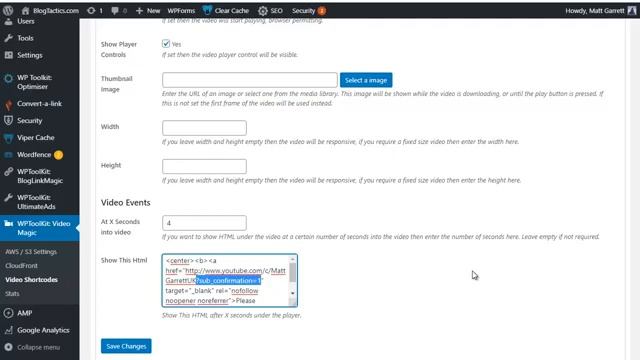Focus the Thumbnail Image URL field
Screen dimensions: 640x360
tap(249, 80)
